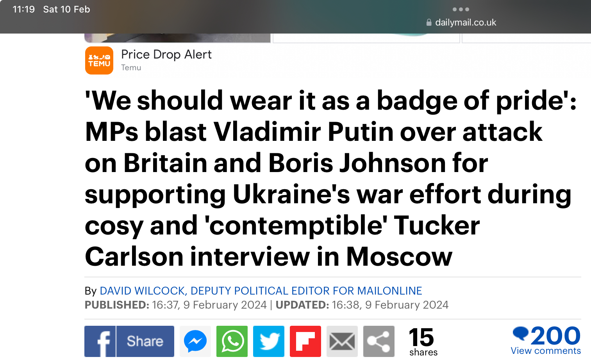
Task: Open the cropped thumbnail above the Temu ad
Action: point(178,38)
